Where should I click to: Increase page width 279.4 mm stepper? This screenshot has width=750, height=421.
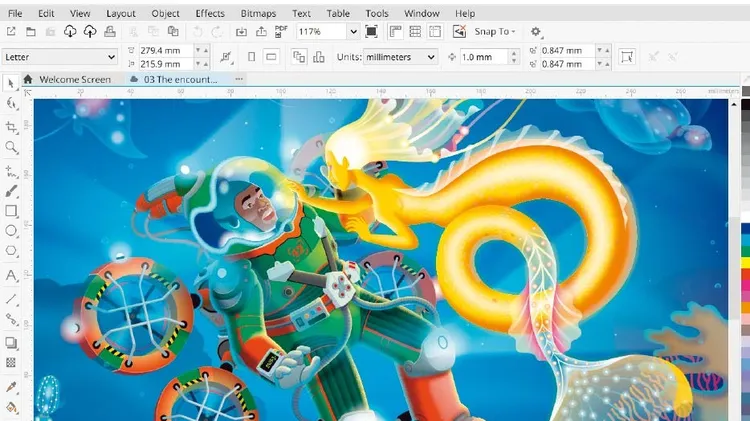point(206,50)
